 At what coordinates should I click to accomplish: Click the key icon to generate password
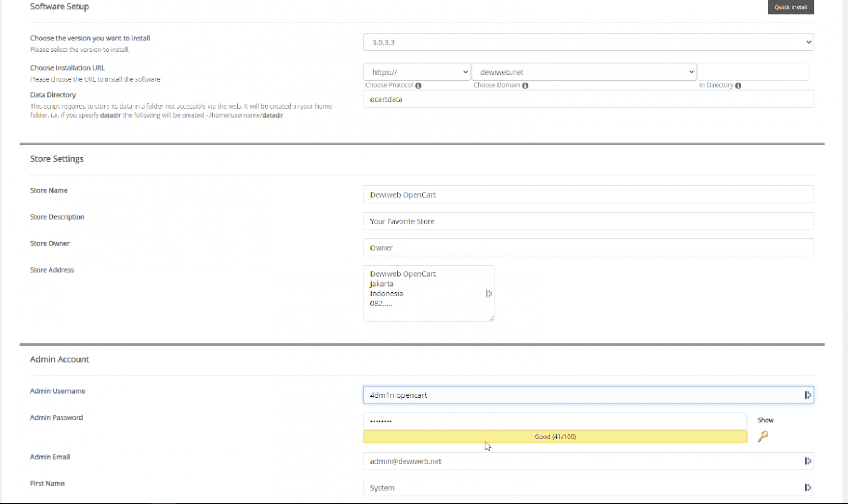(763, 436)
